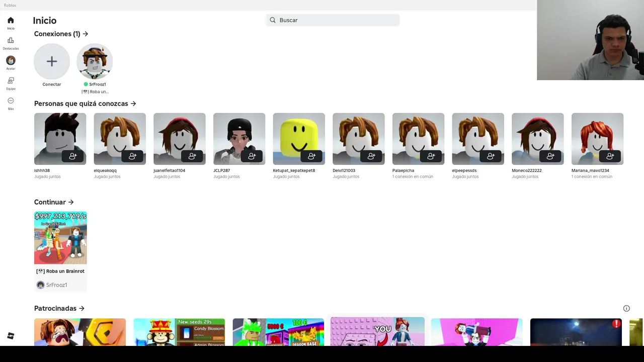Click the Inicio page heading
The height and width of the screenshot is (362, 644).
pos(45,21)
